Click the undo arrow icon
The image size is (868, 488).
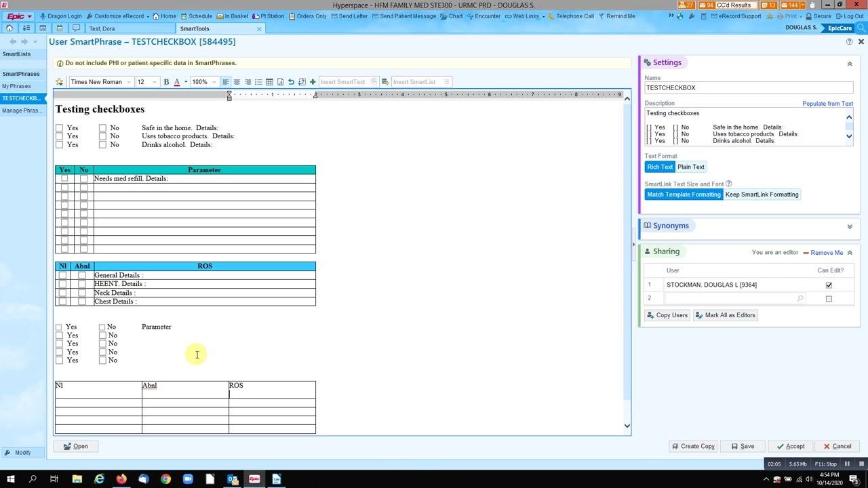tap(291, 82)
